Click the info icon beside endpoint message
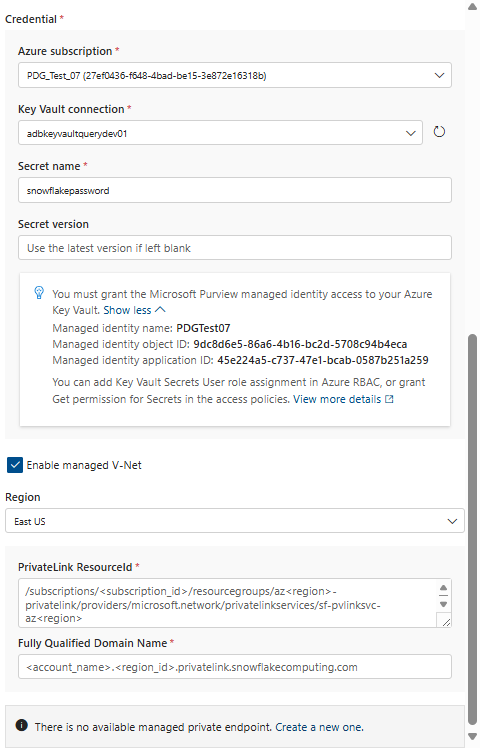 pyautogui.click(x=22, y=725)
